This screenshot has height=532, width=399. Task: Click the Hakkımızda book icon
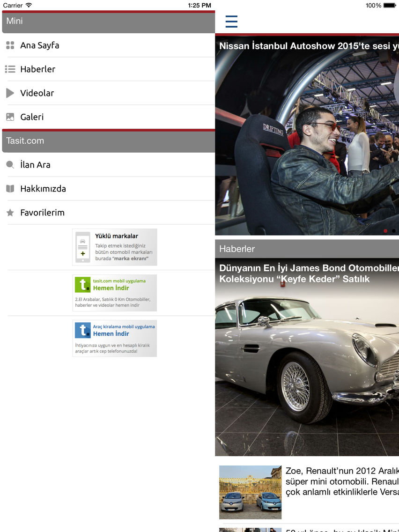(10, 189)
